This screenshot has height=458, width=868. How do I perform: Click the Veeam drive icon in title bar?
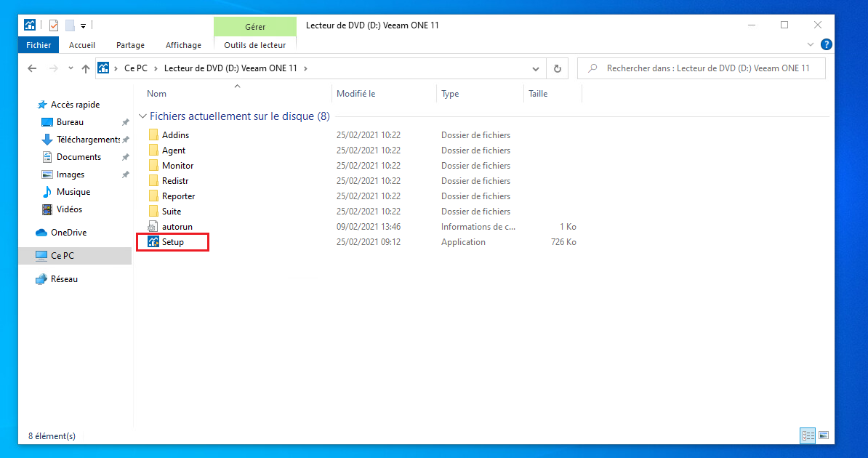pos(30,25)
